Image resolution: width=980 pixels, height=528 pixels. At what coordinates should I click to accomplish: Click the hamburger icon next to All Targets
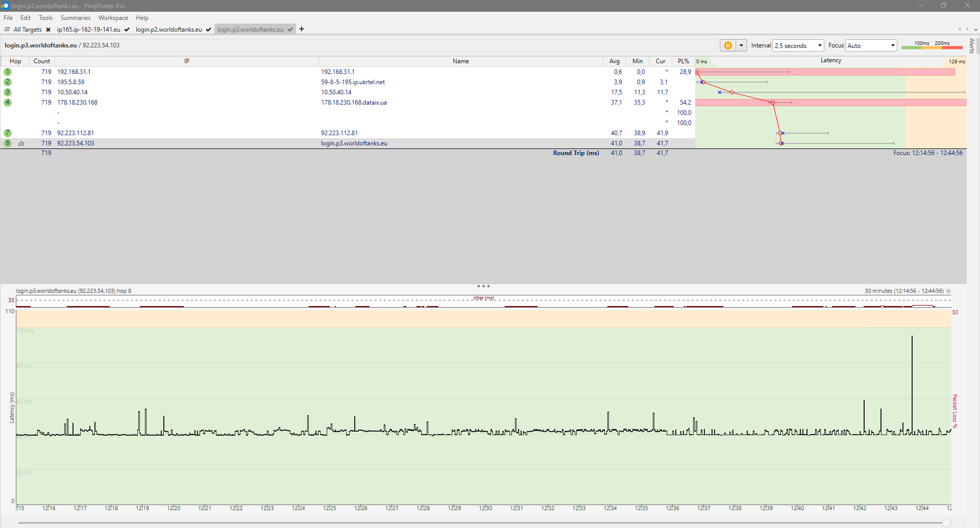coord(7,29)
